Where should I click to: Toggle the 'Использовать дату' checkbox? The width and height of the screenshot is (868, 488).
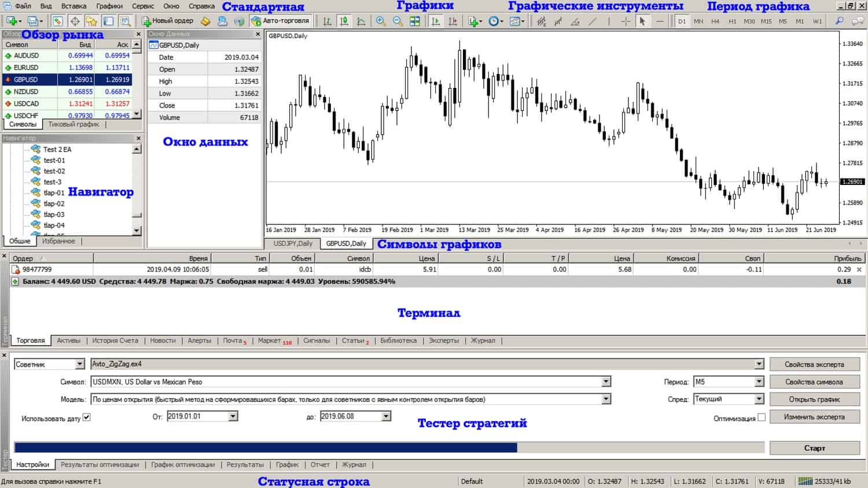[87, 417]
